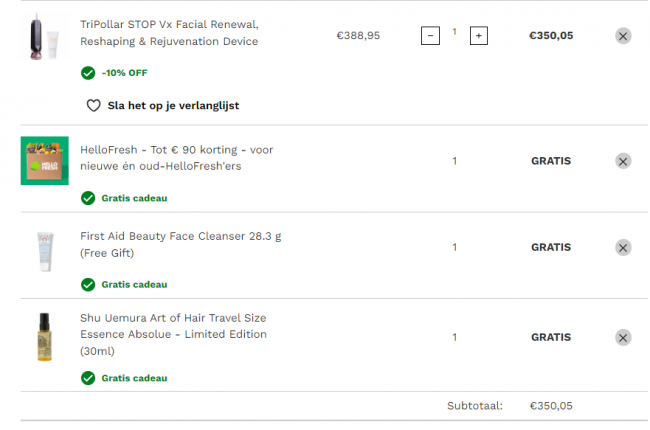Click Face Cleanser Gratis cadeau checkmark icon

[89, 284]
